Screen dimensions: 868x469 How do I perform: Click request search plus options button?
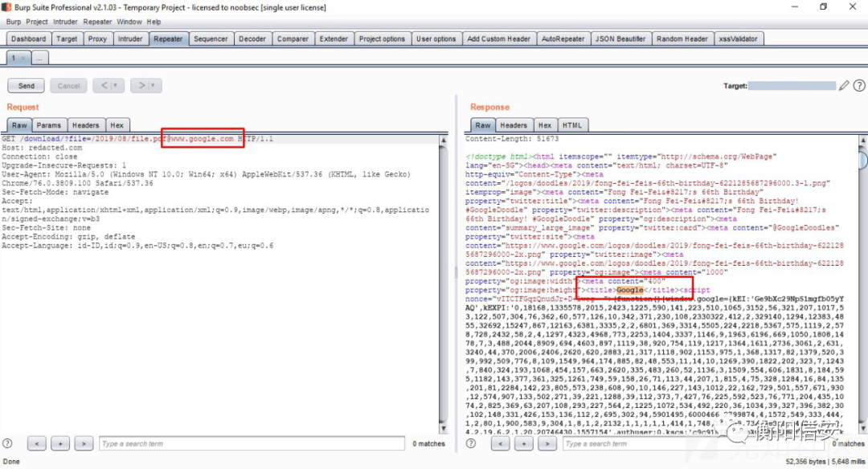point(60,443)
